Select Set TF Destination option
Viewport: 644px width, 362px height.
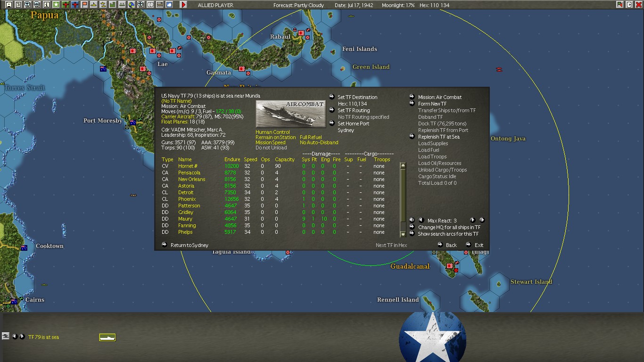click(357, 97)
